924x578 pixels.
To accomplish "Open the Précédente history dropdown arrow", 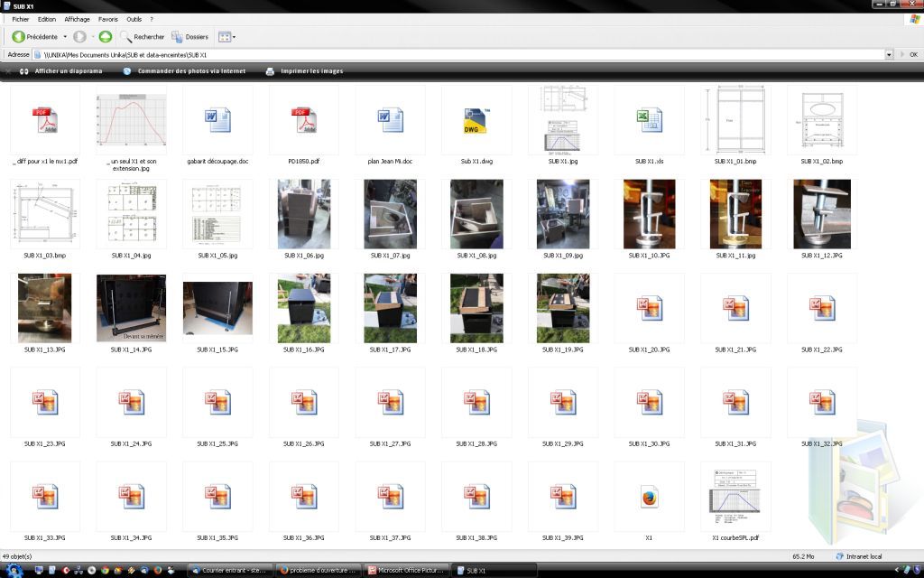I will [65, 36].
